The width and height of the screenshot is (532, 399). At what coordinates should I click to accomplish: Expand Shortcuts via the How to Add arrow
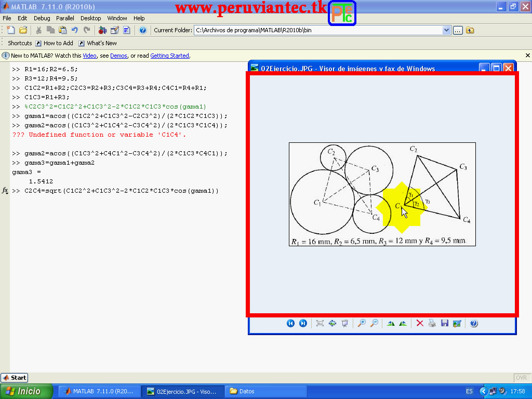[37, 43]
